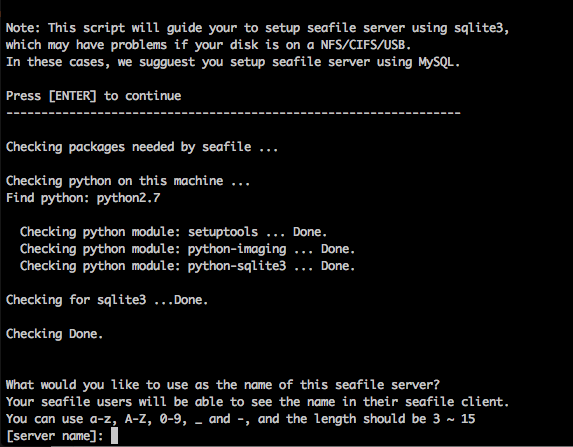Click the "[server name]:" prompt label
Viewport: 573px width, 447px height.
click(55, 436)
